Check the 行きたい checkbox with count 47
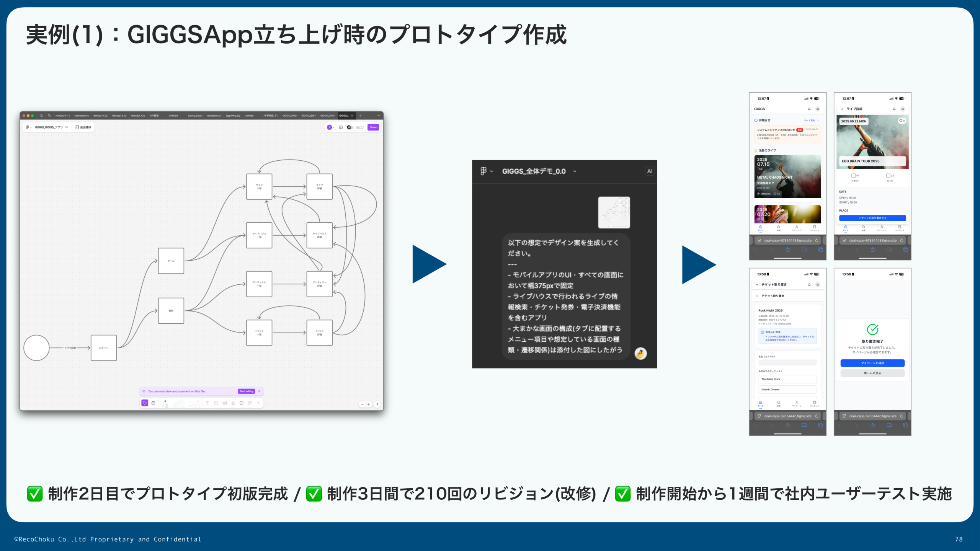980x551 pixels. point(853,176)
